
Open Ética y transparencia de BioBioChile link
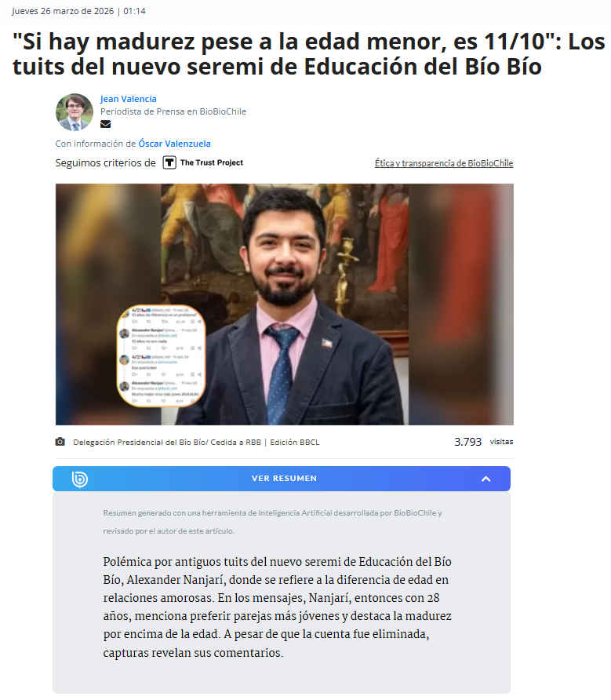click(x=444, y=163)
